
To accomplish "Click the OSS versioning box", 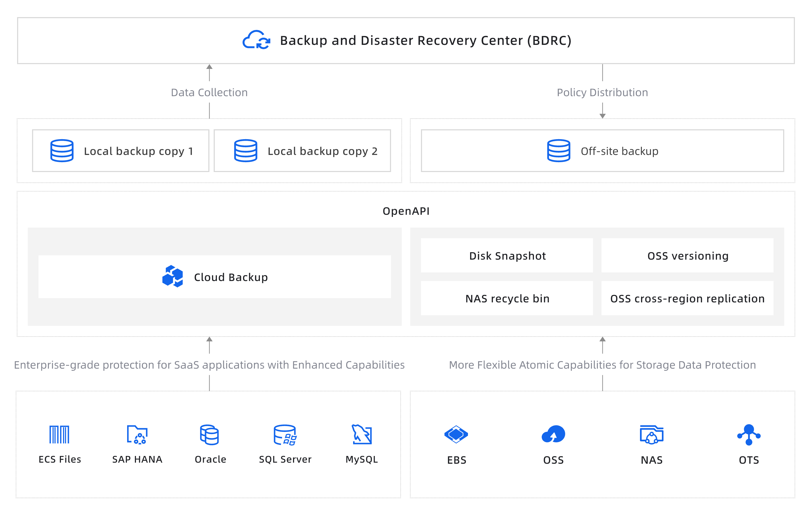I will click(x=688, y=256).
